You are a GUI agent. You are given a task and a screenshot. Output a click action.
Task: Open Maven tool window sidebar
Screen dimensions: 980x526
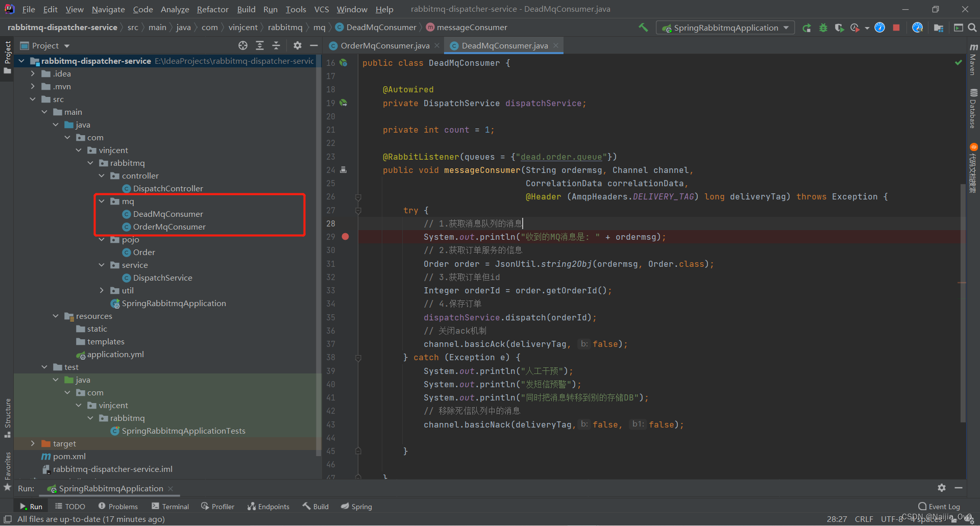tap(973, 60)
